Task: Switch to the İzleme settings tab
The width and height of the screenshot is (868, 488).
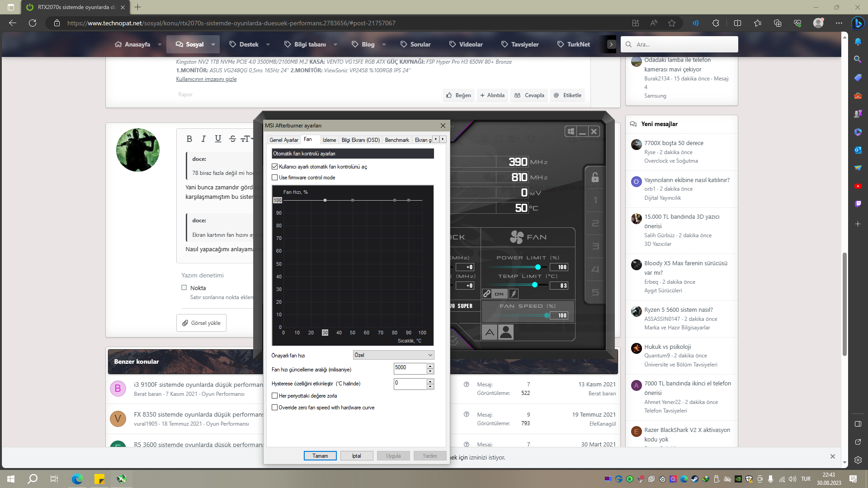Action: [x=329, y=140]
